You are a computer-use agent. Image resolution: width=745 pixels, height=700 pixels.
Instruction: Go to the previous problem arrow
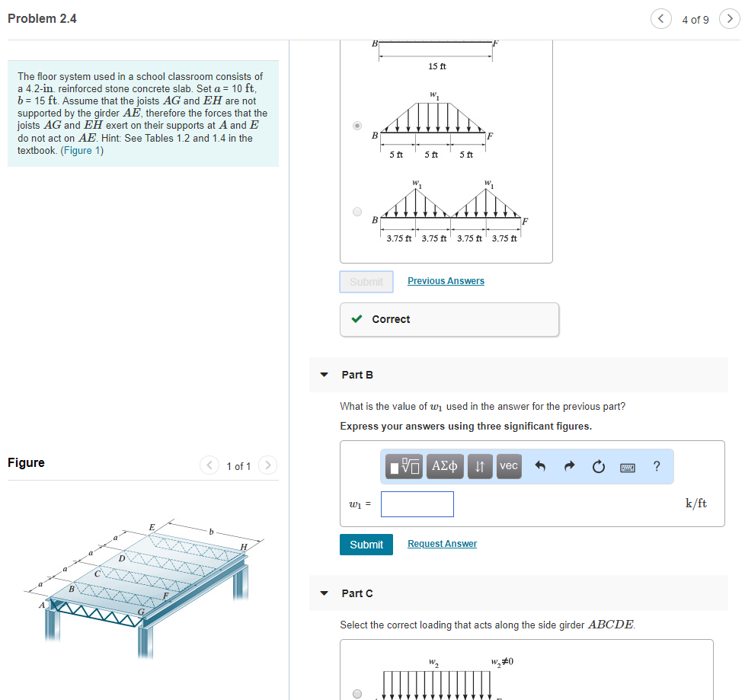pos(661,19)
